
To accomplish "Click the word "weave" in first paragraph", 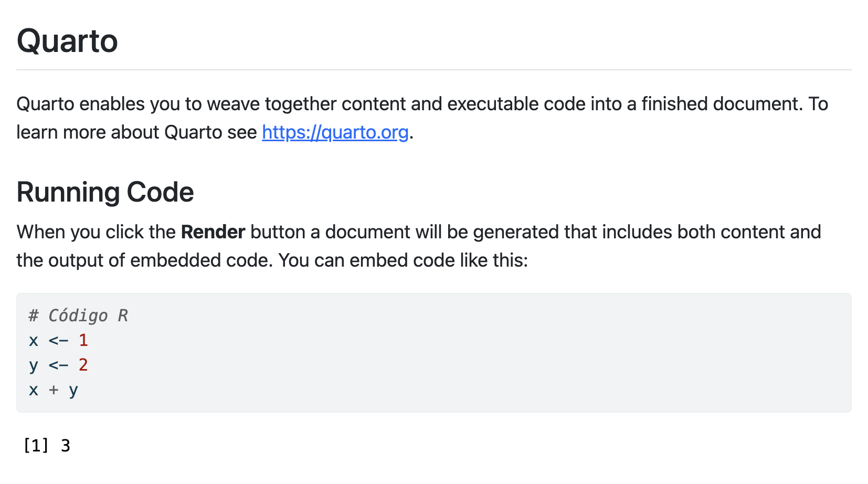I will click(x=233, y=104).
